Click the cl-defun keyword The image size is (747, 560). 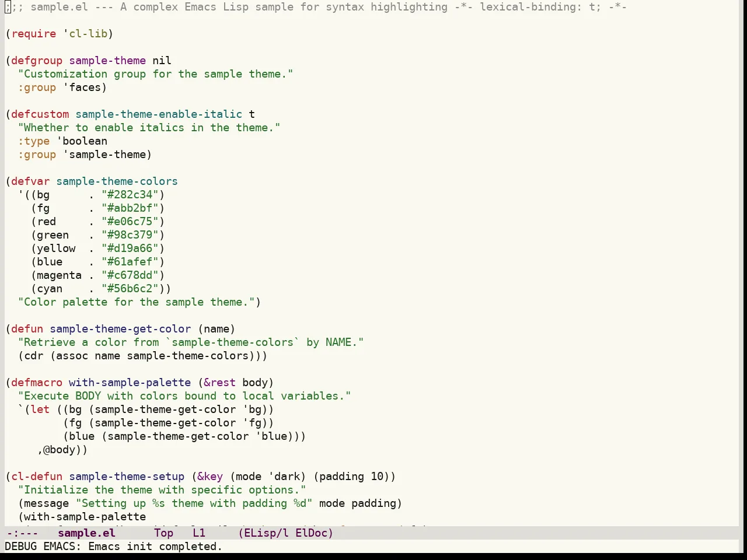(x=37, y=477)
